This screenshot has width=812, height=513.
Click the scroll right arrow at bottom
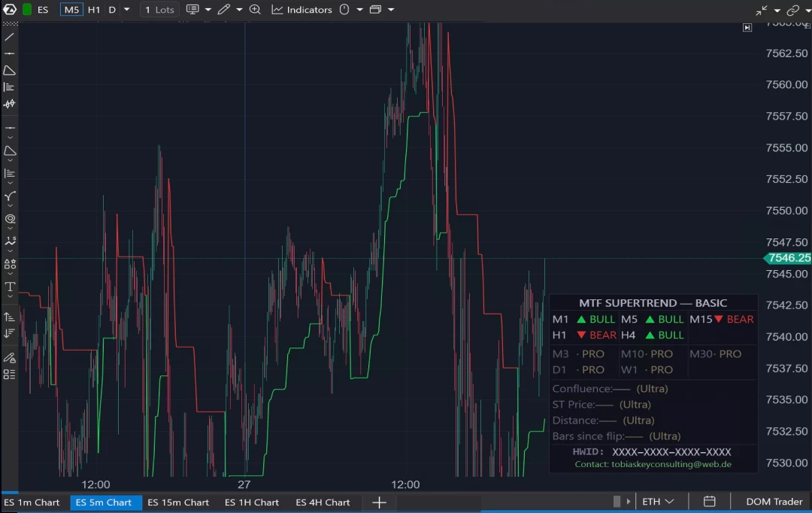pos(628,502)
